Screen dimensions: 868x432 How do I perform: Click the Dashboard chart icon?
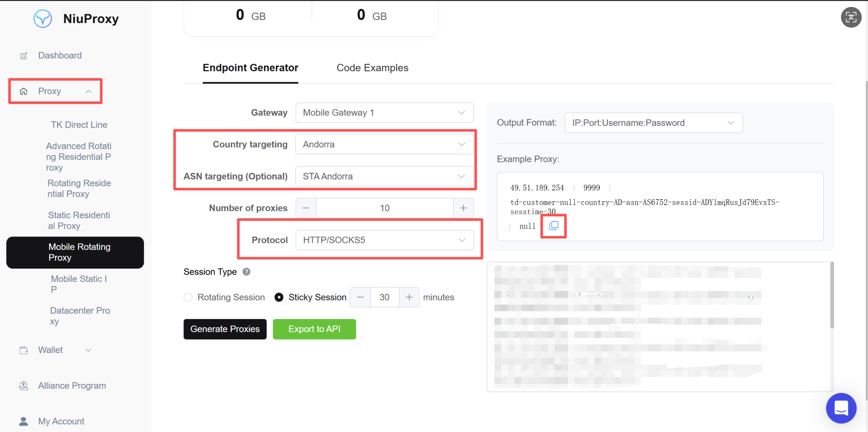click(23, 56)
